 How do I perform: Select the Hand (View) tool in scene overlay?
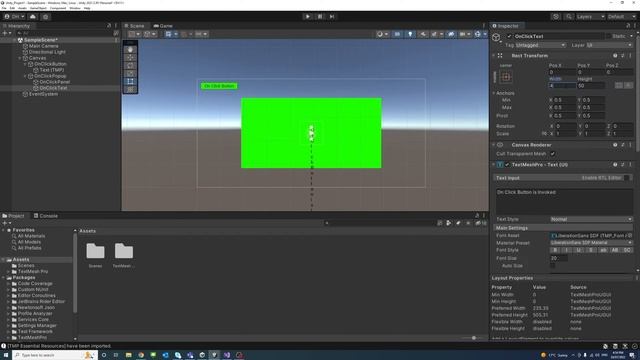tap(130, 49)
